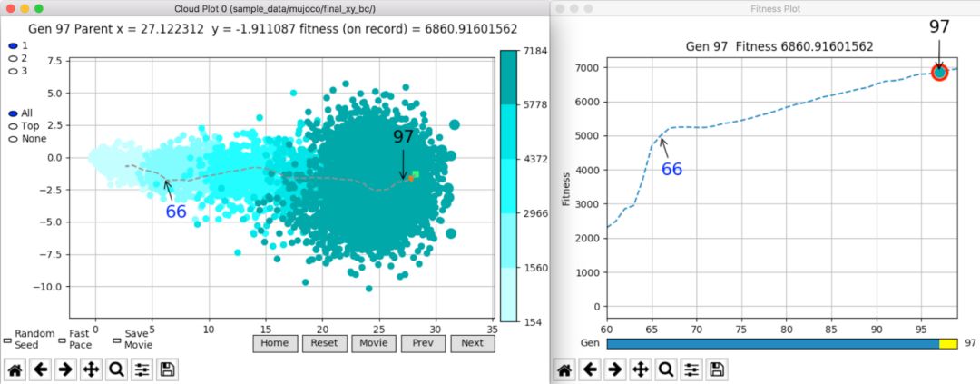The height and width of the screenshot is (384, 980).
Task: Select the Pan tool in Cloud Plot toolbar
Action: (x=92, y=369)
